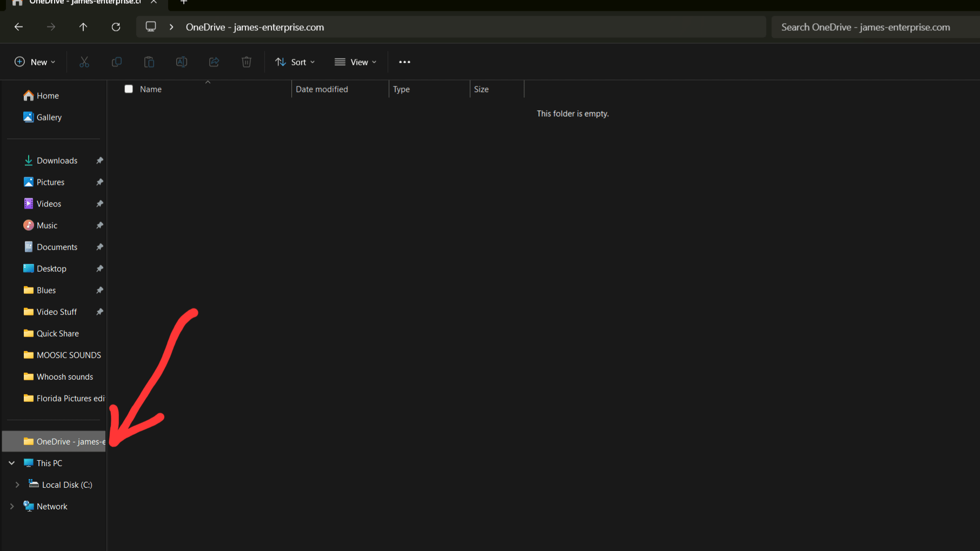Click the pin icon next to Music

[x=99, y=225]
